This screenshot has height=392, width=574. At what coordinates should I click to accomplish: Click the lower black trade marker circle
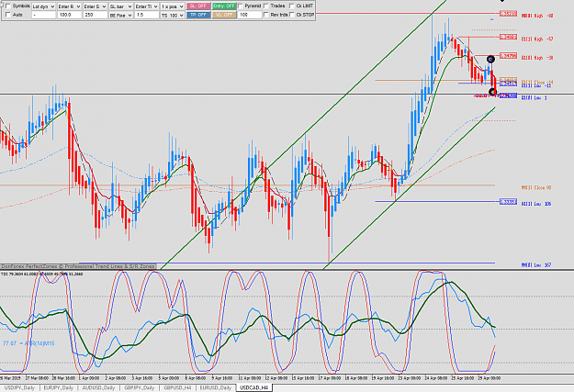(x=493, y=92)
